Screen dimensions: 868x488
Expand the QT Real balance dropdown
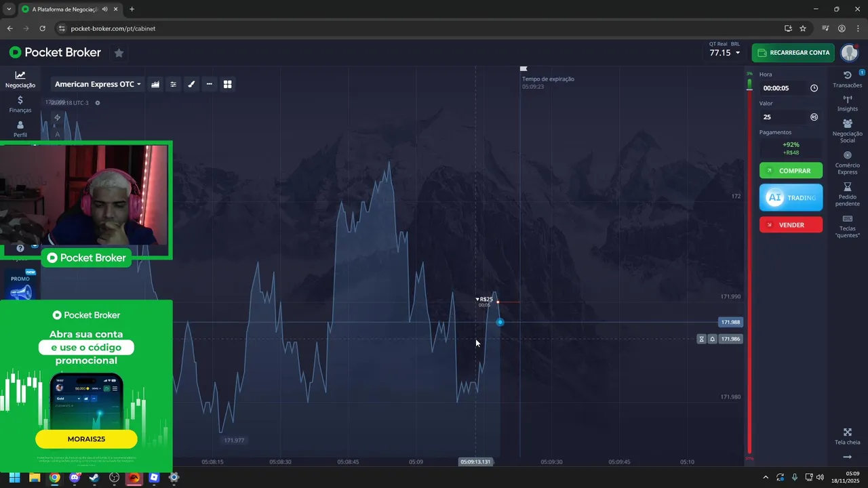724,52
